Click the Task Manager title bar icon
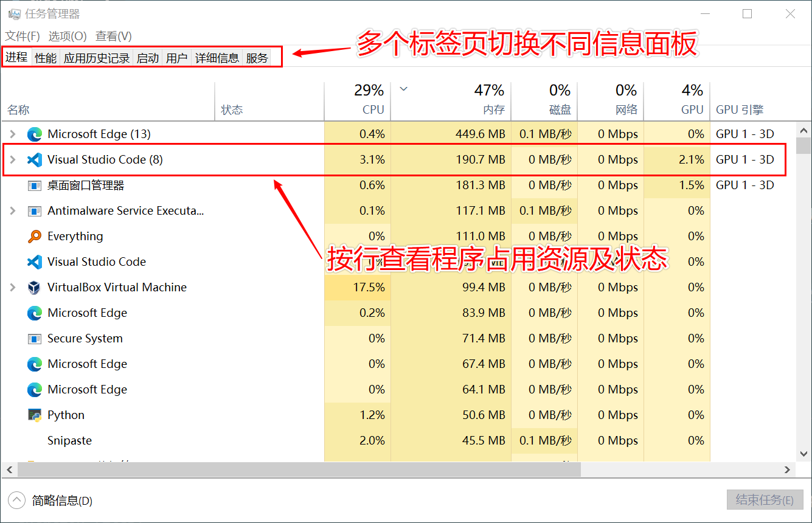The width and height of the screenshot is (812, 523). pos(14,13)
